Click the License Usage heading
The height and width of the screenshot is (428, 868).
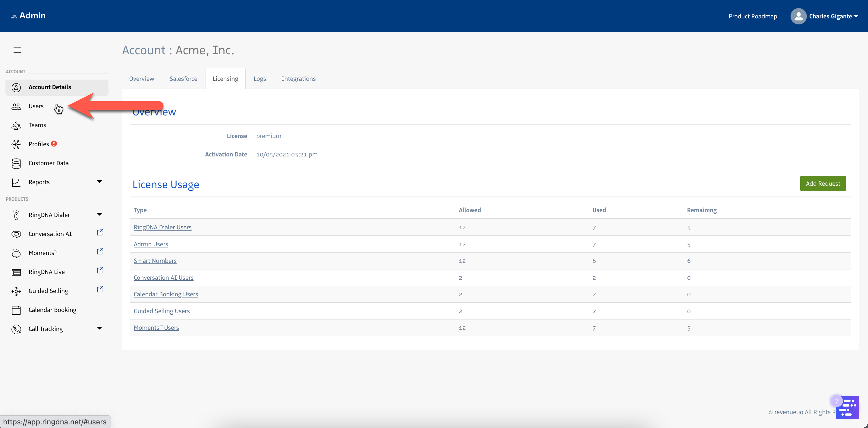pos(166,184)
